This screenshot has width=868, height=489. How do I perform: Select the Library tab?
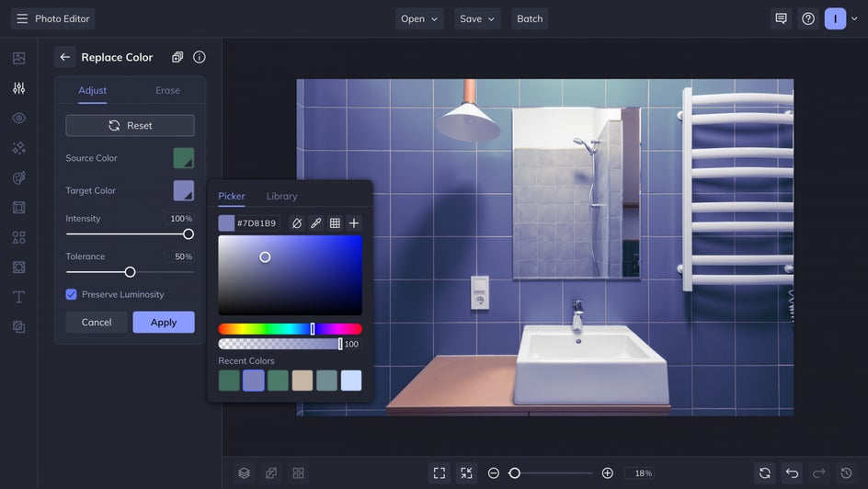click(281, 197)
